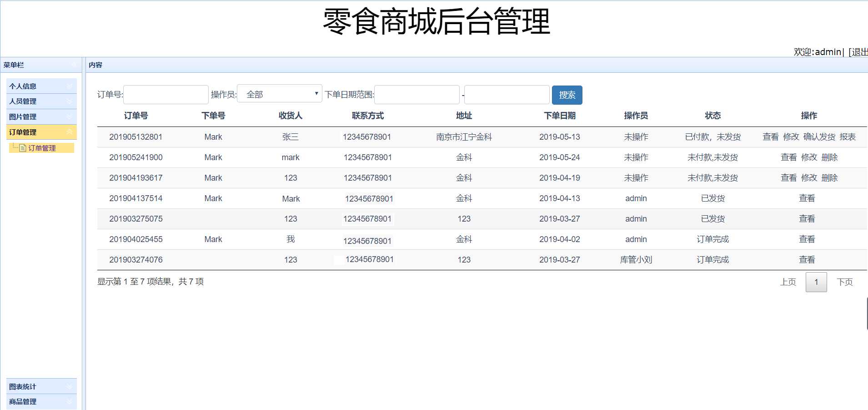Click 查看 for order 201903275075

807,219
